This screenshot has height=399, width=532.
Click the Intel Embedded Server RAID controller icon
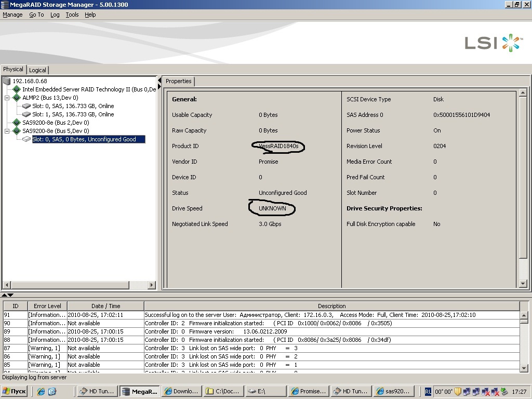click(17, 89)
